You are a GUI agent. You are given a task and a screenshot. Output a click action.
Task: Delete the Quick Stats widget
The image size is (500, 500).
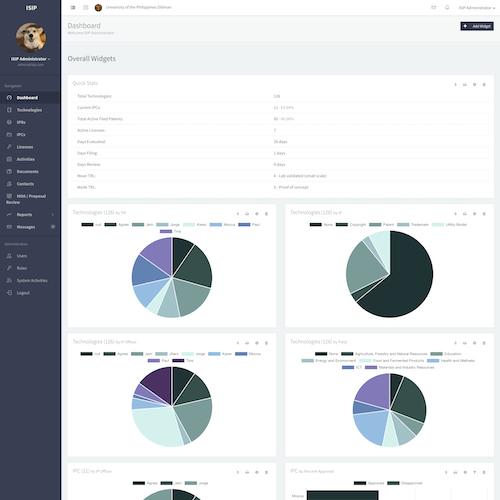tap(484, 85)
